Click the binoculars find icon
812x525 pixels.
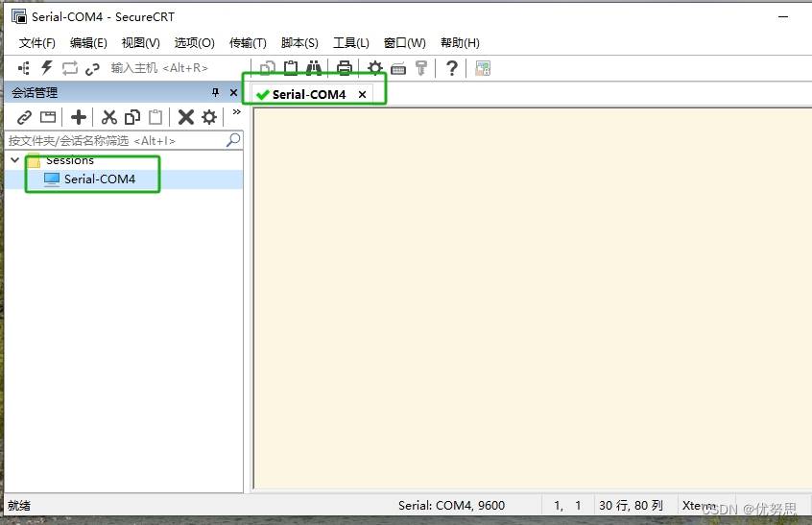314,68
